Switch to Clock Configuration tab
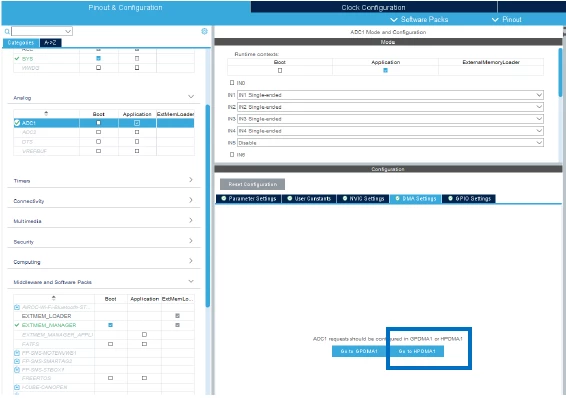This screenshot has height=398, width=566. click(374, 7)
